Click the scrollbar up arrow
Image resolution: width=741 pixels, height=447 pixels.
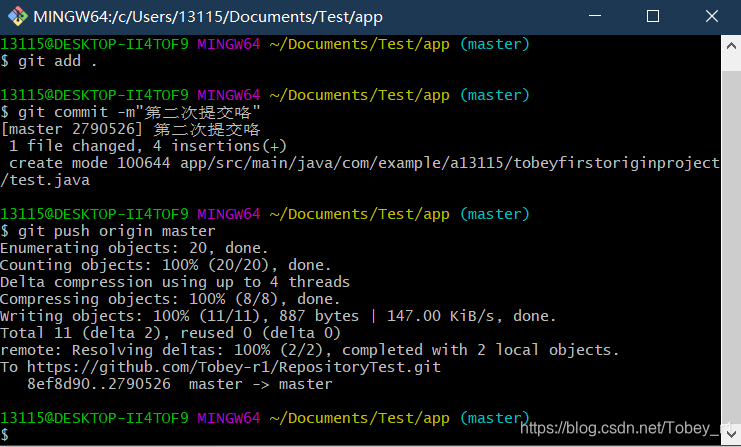tap(731, 46)
